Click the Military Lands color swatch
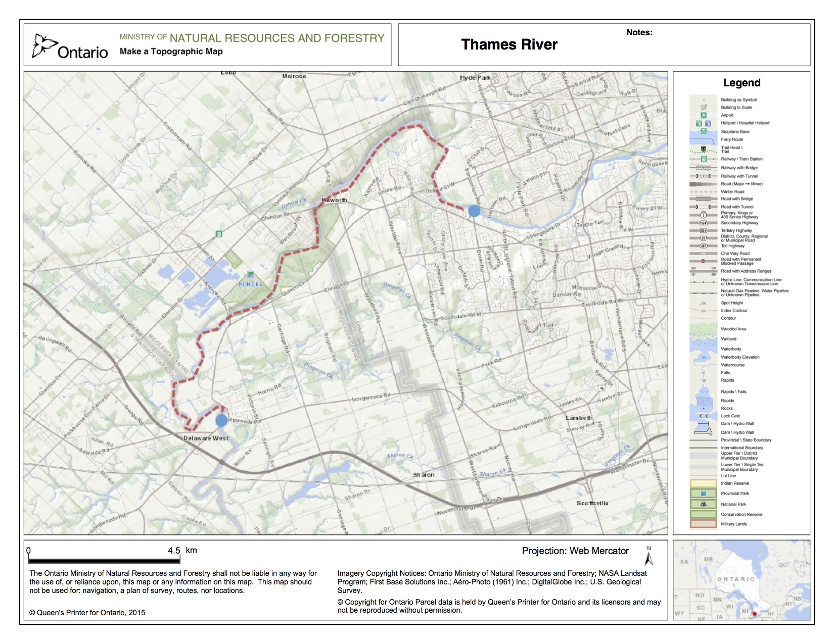834x644 pixels. [703, 524]
